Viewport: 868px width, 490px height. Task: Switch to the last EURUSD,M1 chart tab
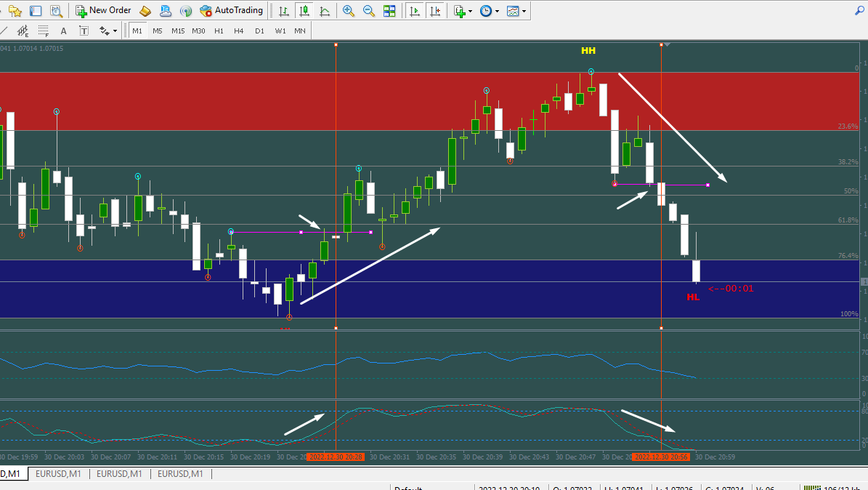(180, 474)
